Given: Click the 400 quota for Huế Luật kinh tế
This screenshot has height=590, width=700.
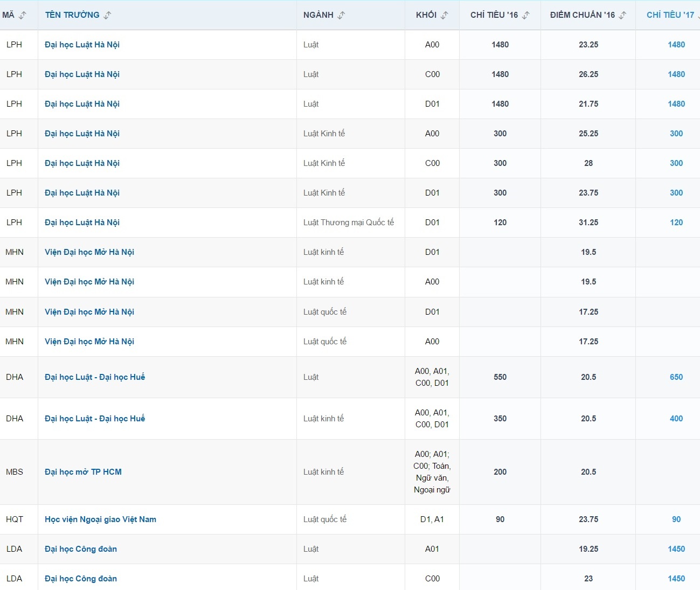Looking at the screenshot, I should (x=676, y=419).
